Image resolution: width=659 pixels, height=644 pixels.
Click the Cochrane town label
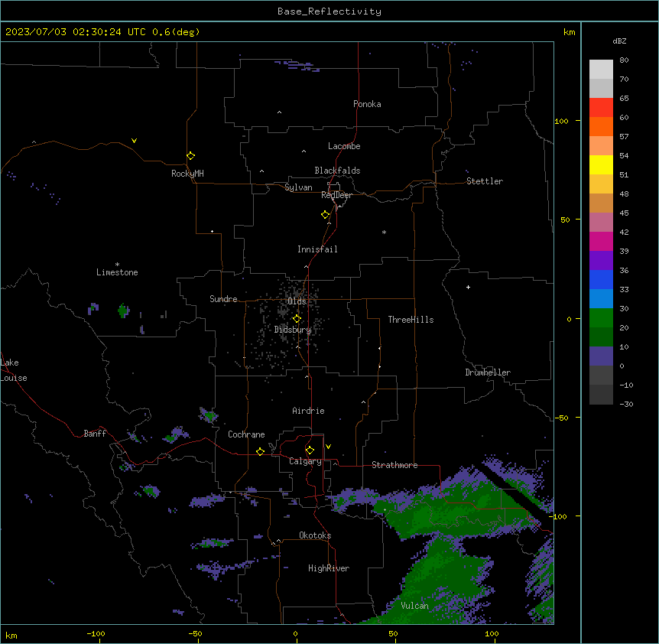246,434
